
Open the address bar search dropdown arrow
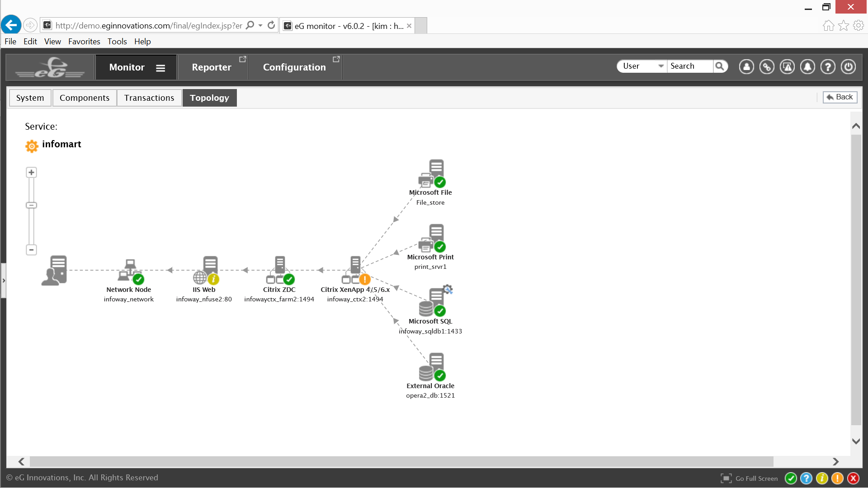260,25
